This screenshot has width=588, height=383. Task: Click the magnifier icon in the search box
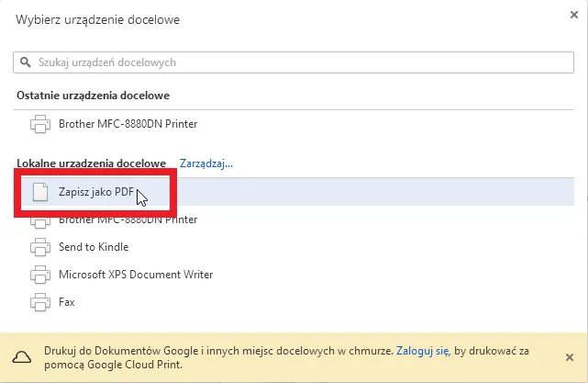[26, 62]
